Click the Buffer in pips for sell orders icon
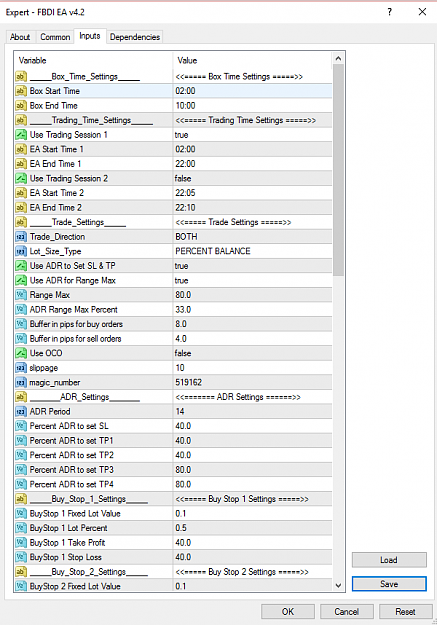The height and width of the screenshot is (625, 437). pyautogui.click(x=21, y=338)
